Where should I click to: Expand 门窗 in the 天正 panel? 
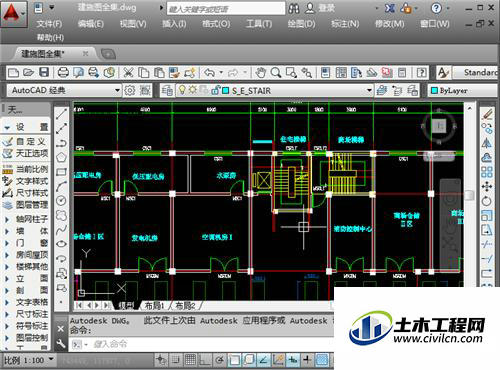[7, 243]
